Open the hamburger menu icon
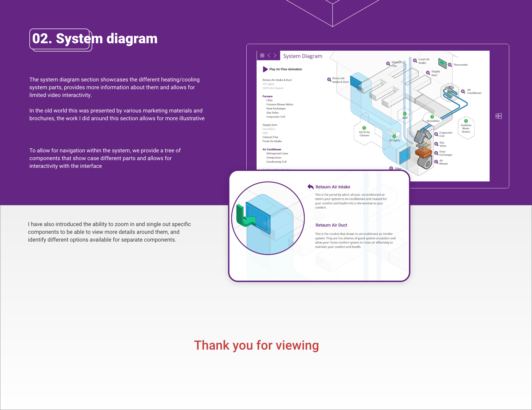532x410 pixels. [262, 55]
